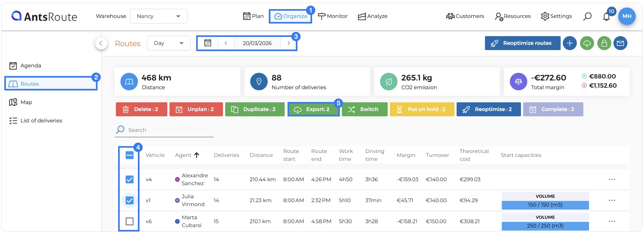
Task: Click Reoptimize routes button
Action: (522, 43)
